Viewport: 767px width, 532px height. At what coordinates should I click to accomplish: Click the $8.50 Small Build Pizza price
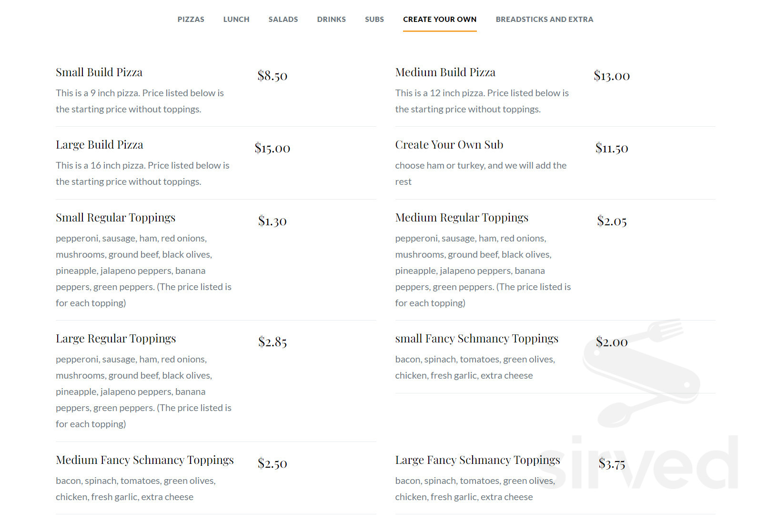[x=272, y=76]
